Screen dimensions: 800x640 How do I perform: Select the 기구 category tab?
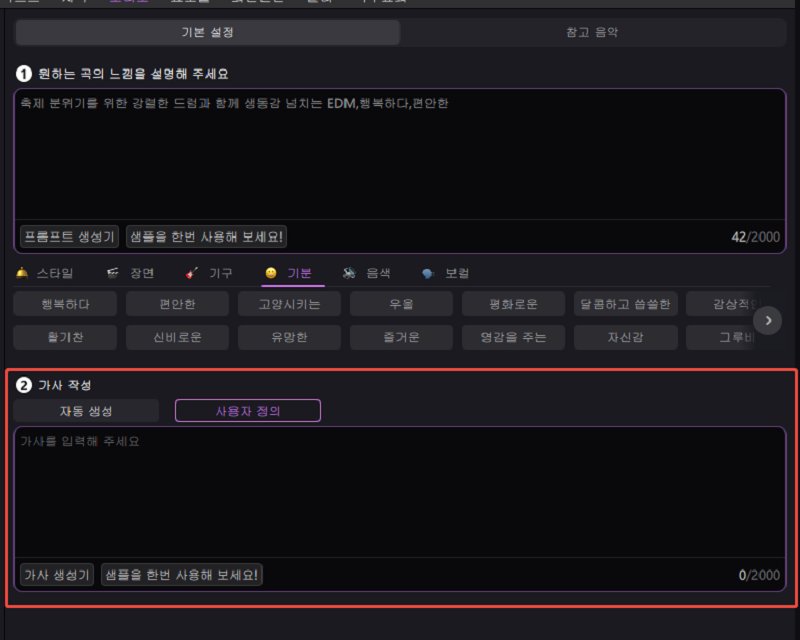209,273
